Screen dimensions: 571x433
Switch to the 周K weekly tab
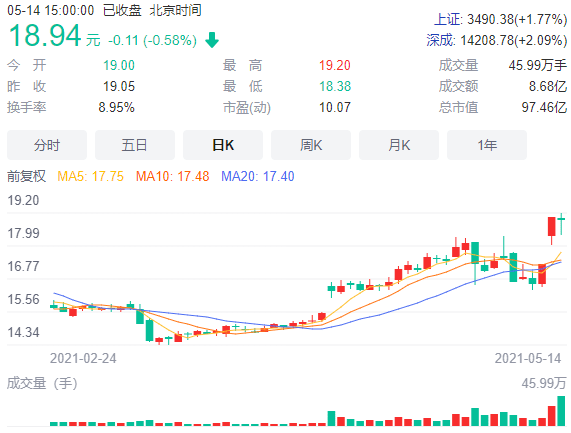(311, 145)
